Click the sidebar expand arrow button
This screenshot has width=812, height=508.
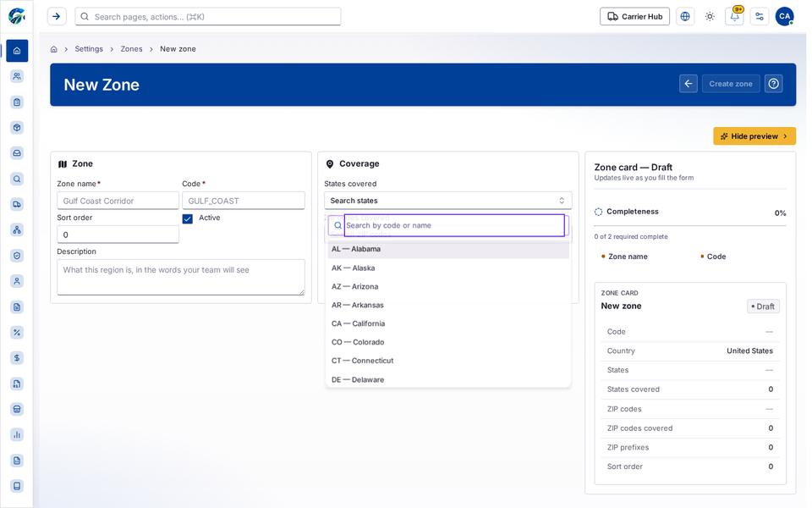pos(57,17)
